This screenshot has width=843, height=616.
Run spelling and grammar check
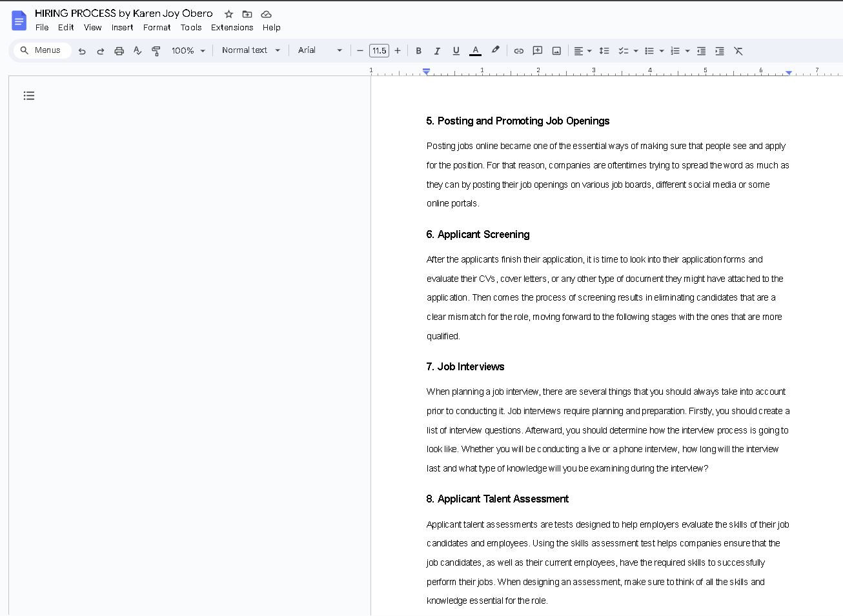pos(137,51)
